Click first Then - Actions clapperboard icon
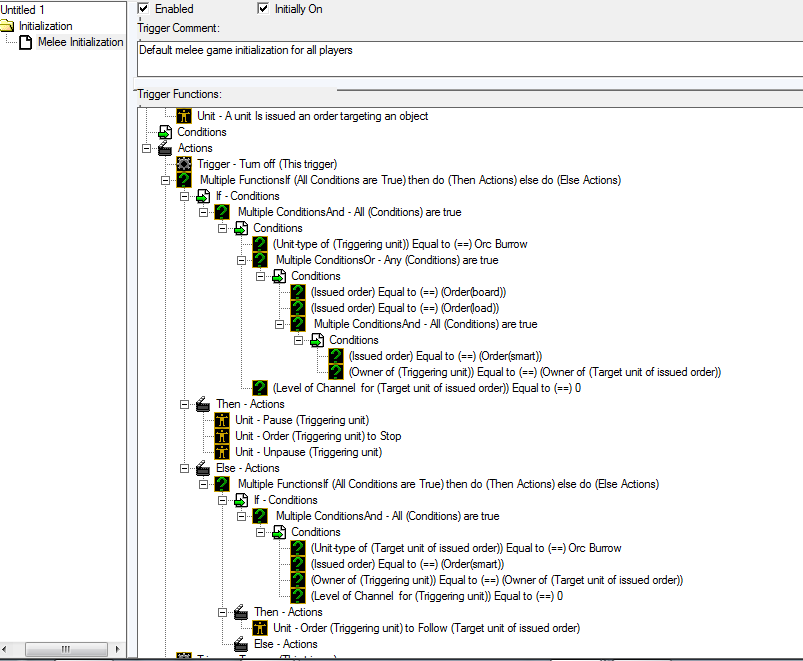 tap(203, 404)
